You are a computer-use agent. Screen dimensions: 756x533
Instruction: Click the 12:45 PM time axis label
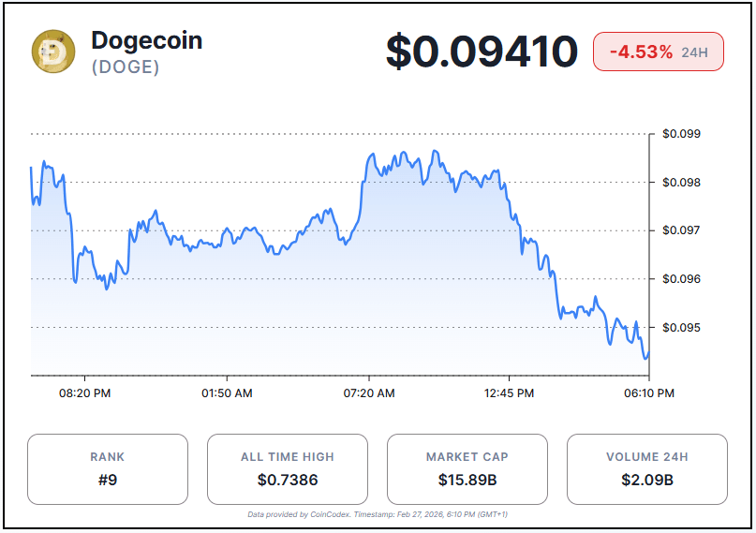[511, 393]
